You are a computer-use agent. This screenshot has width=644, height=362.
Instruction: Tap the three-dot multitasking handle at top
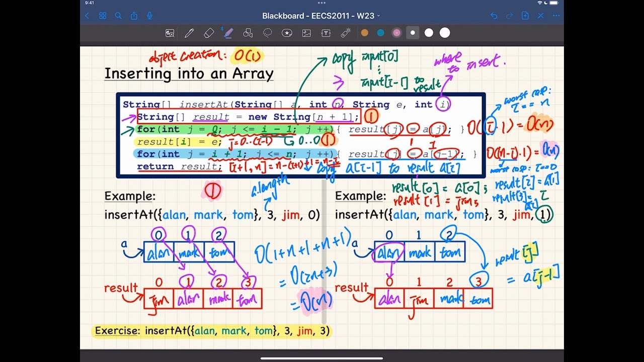[x=321, y=3]
